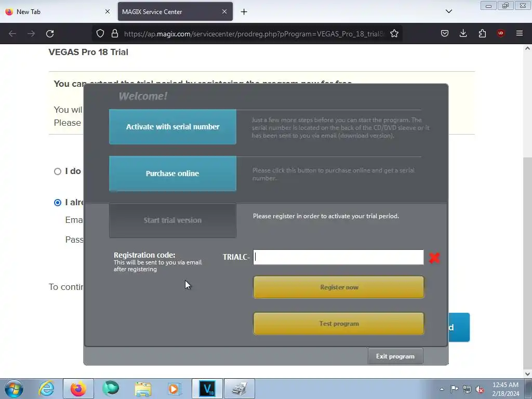Open the clock showing 12:45 AM
This screenshot has height=399, width=532.
point(506,389)
